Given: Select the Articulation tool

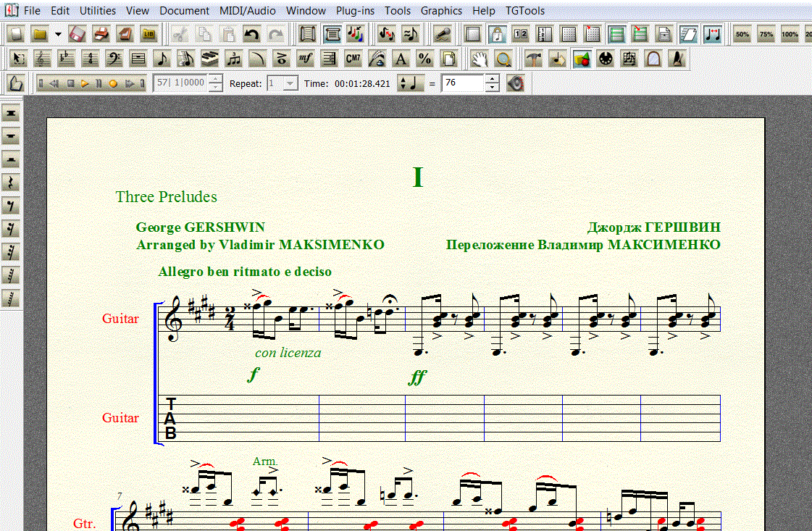Looking at the screenshot, I should coord(280,59).
